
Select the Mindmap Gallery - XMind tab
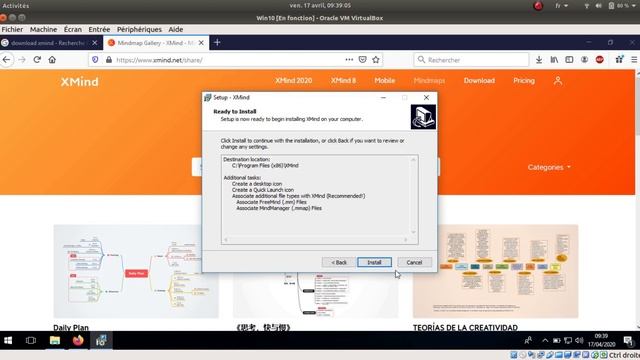(x=152, y=43)
